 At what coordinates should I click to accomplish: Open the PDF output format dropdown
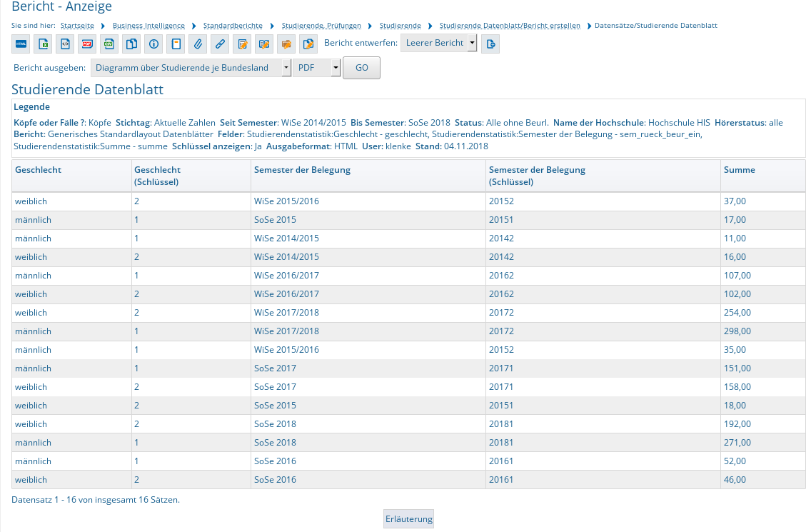click(316, 68)
